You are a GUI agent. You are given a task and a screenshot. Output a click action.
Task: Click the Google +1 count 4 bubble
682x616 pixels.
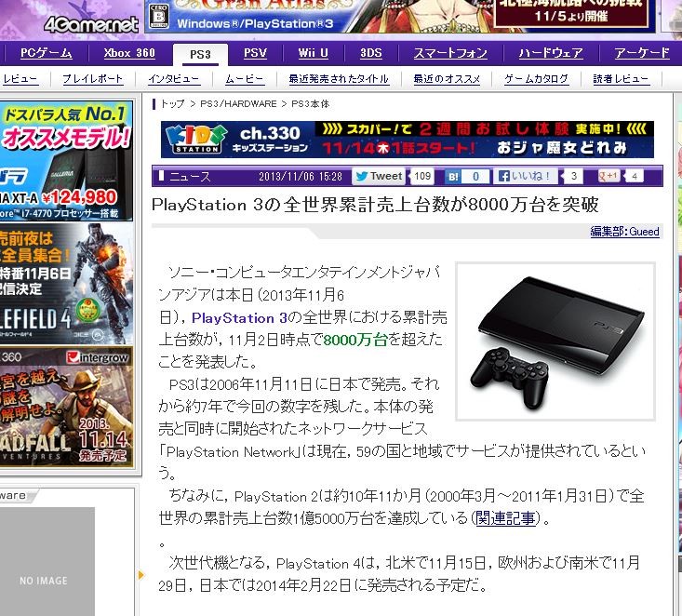click(635, 177)
